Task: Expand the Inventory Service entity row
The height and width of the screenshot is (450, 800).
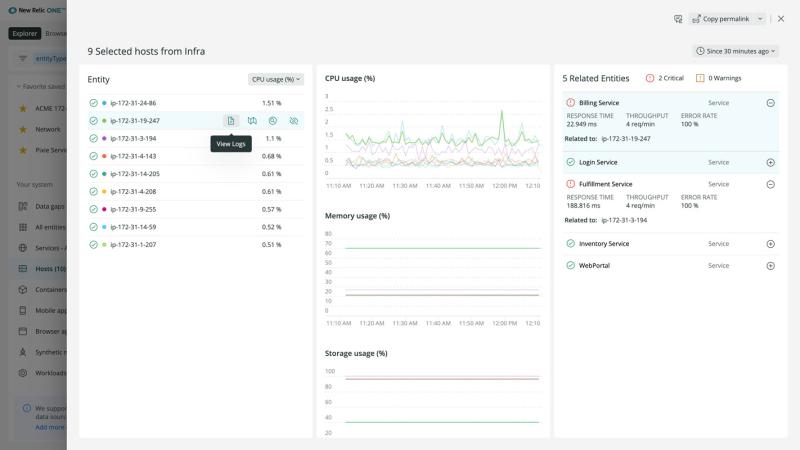Action: (770, 244)
